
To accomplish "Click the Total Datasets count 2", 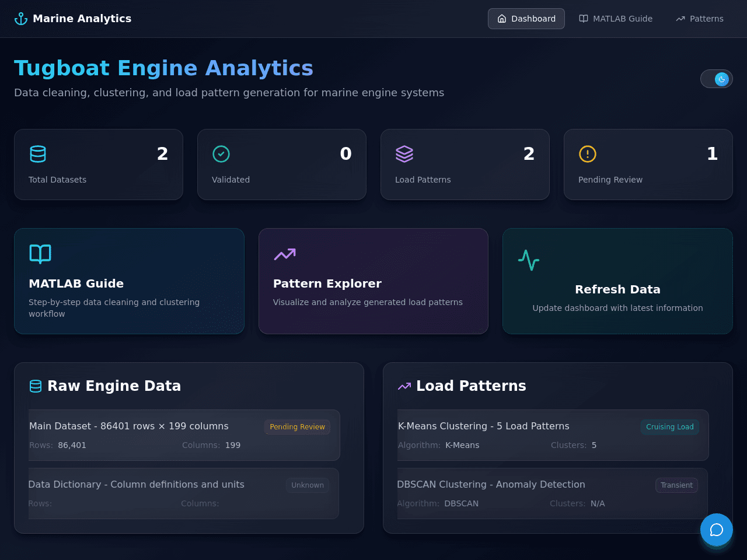I will tap(162, 153).
